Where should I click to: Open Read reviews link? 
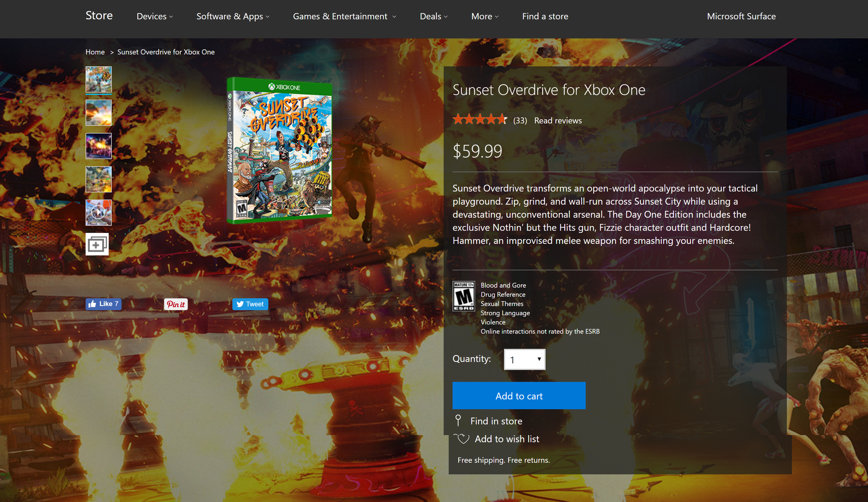pos(558,121)
